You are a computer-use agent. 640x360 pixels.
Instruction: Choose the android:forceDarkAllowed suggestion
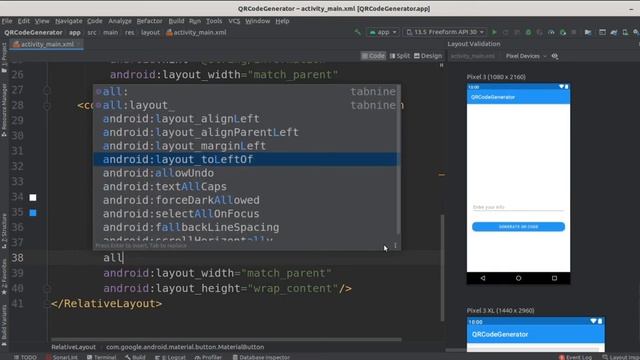pos(245,200)
